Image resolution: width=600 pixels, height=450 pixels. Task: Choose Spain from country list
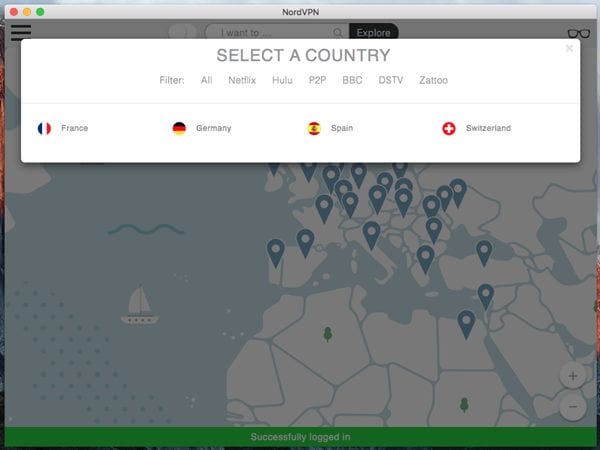(342, 128)
